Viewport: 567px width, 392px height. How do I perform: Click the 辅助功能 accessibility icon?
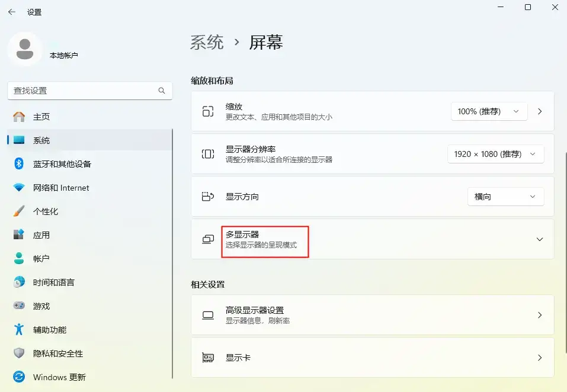(x=20, y=330)
